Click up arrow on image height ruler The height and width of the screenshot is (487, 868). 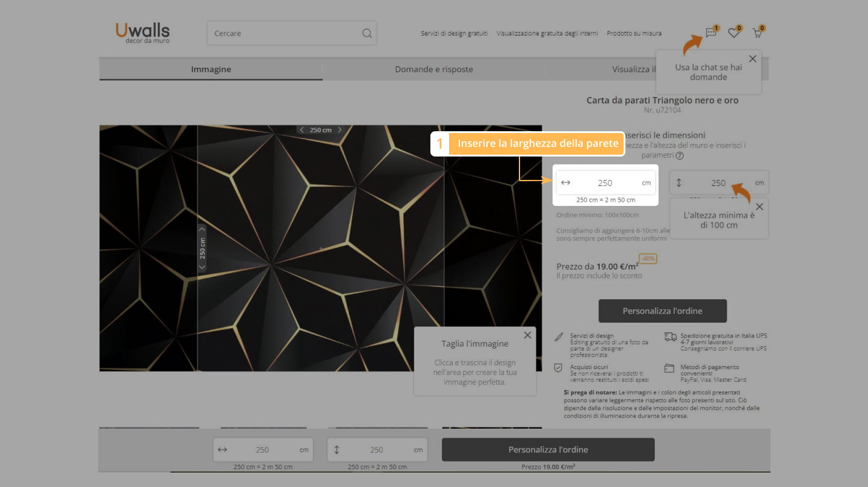pyautogui.click(x=202, y=229)
